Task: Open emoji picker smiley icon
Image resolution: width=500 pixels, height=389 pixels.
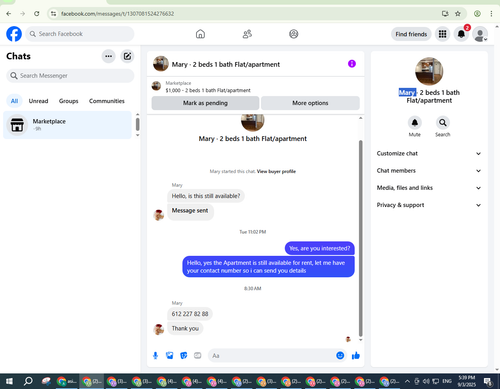Action: click(340, 356)
